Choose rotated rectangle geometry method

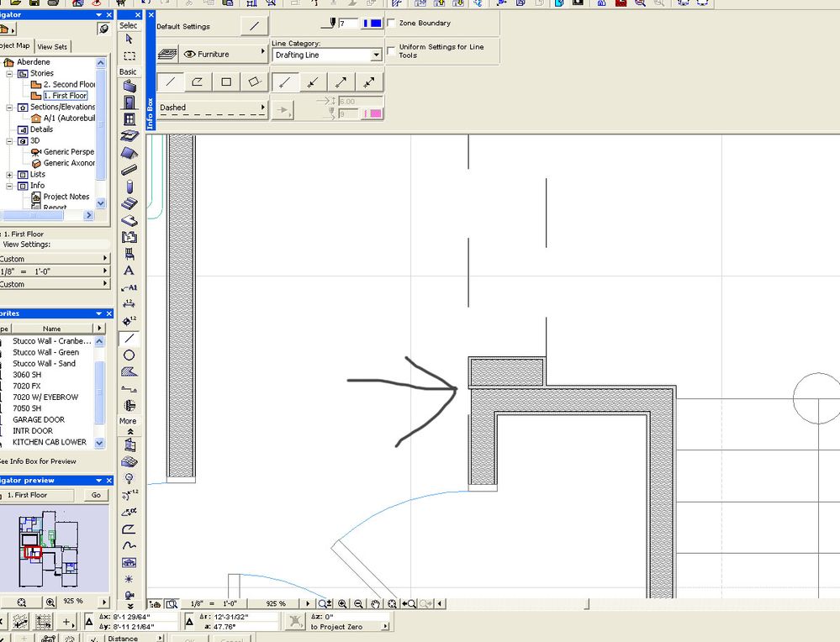tap(254, 82)
